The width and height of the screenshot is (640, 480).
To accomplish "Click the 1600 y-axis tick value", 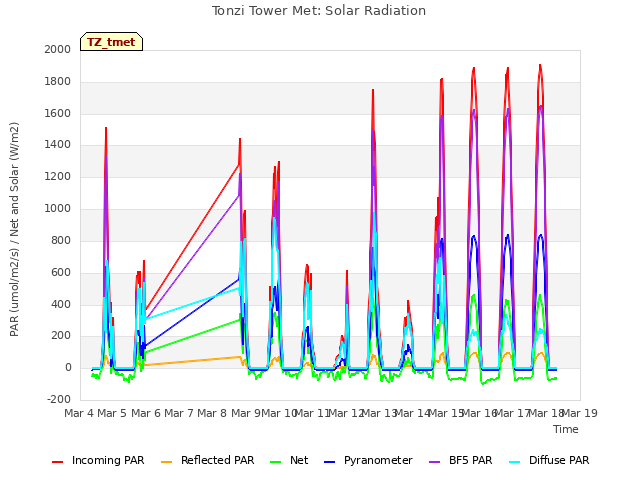I will (58, 113).
